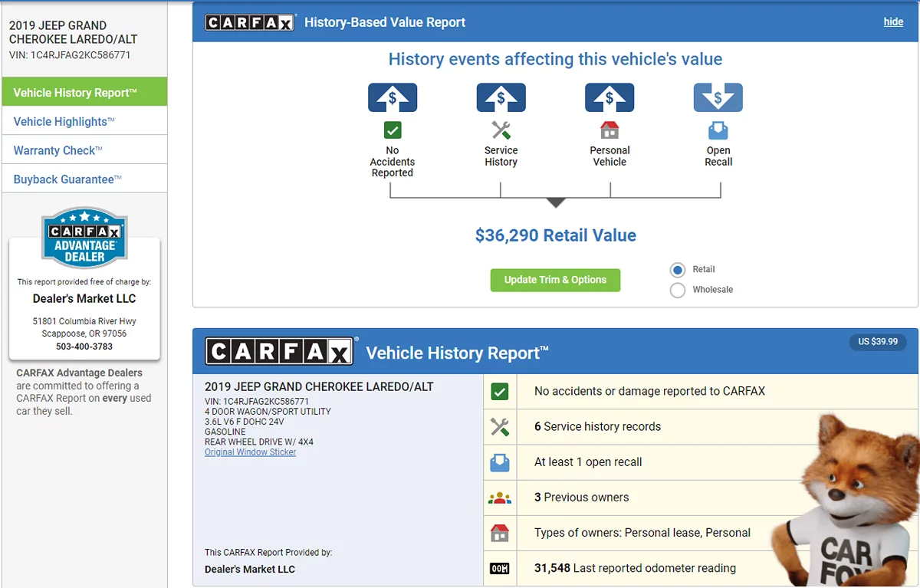This screenshot has height=588, width=920.
Task: Select the Retail radio button
Action: coord(678,270)
